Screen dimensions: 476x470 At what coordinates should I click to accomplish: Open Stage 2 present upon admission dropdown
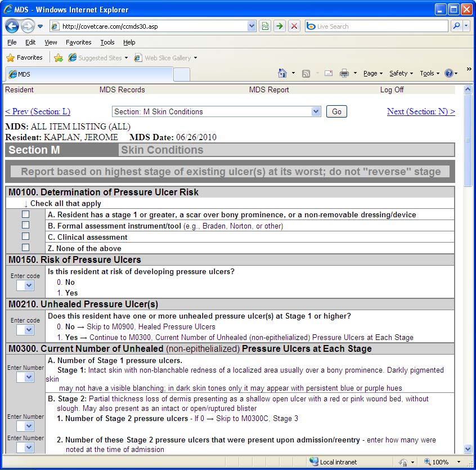point(25,447)
